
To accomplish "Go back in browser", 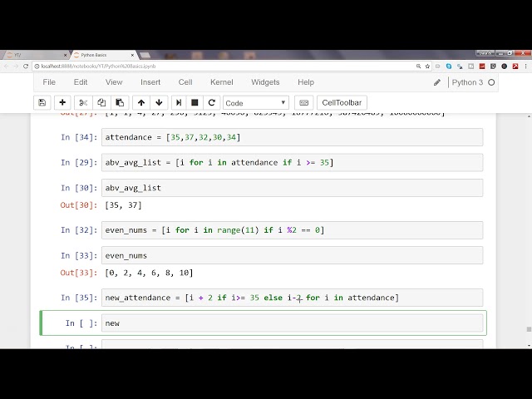I will tap(6, 66).
